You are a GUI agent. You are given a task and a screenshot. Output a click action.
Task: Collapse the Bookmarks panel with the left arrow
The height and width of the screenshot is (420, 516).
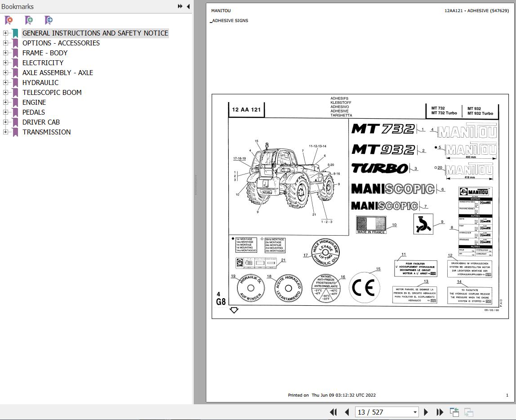tap(188, 6)
